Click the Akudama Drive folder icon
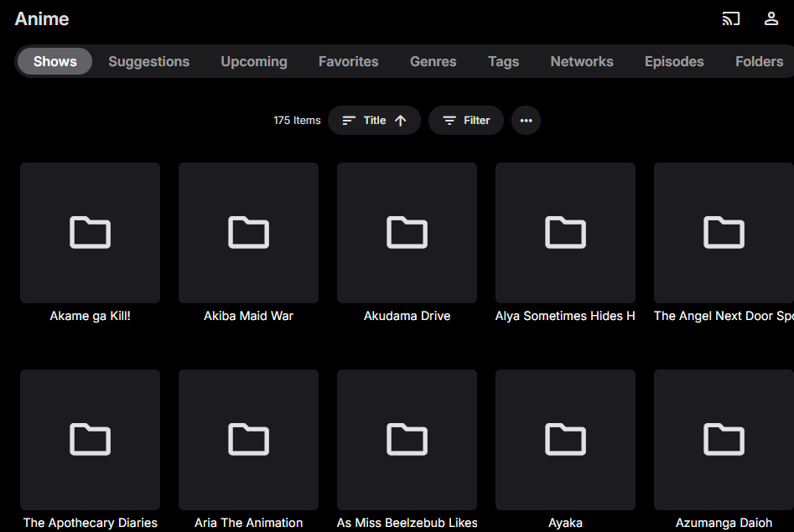 coord(407,233)
